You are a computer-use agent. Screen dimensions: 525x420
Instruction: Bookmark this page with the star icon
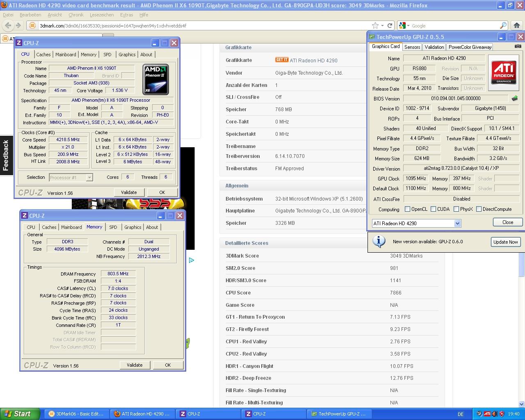click(x=375, y=25)
